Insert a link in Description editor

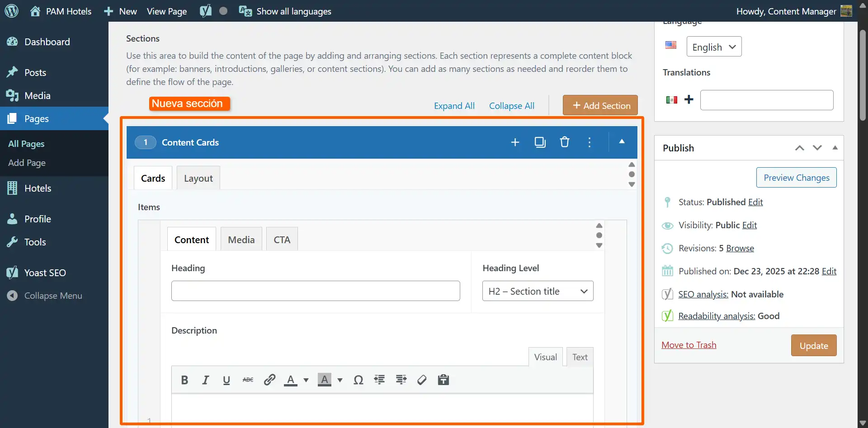269,380
